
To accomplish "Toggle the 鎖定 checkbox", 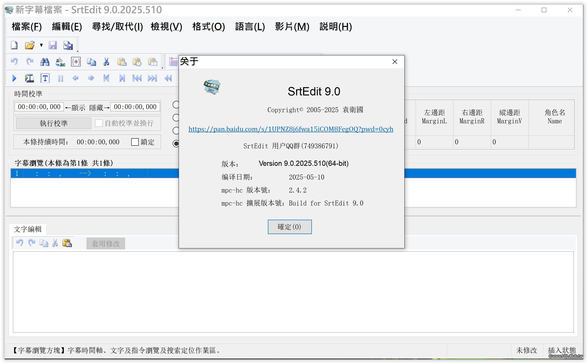I will click(x=135, y=142).
